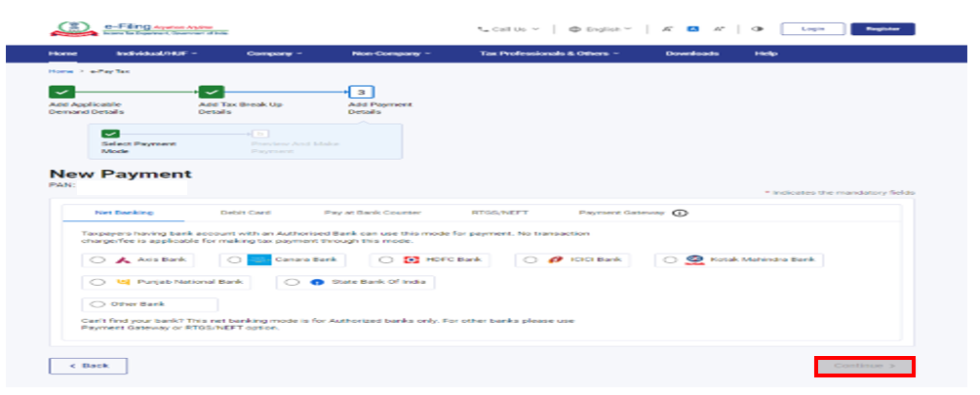Viewport: 980px width, 395px height.
Task: Reset text size with default A icon
Action: [694, 29]
